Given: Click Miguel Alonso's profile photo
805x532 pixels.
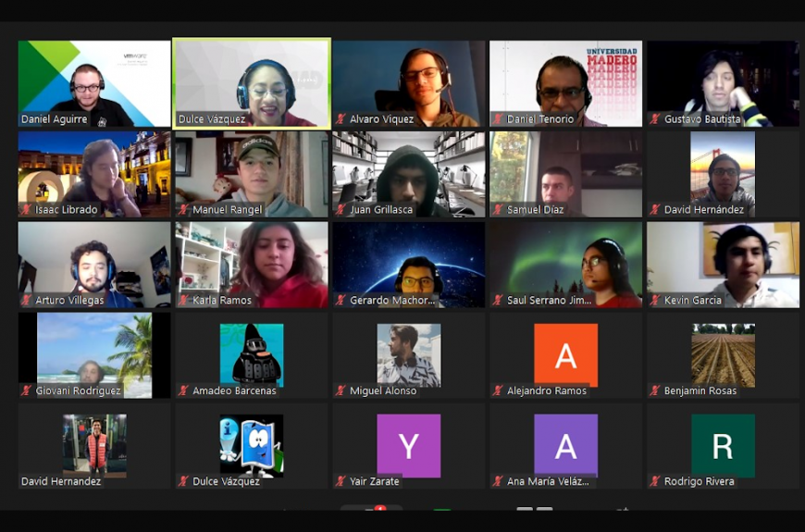Looking at the screenshot, I should tap(408, 354).
